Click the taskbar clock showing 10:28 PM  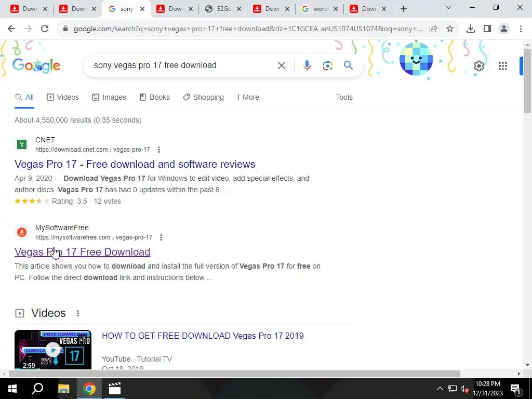pos(487,389)
